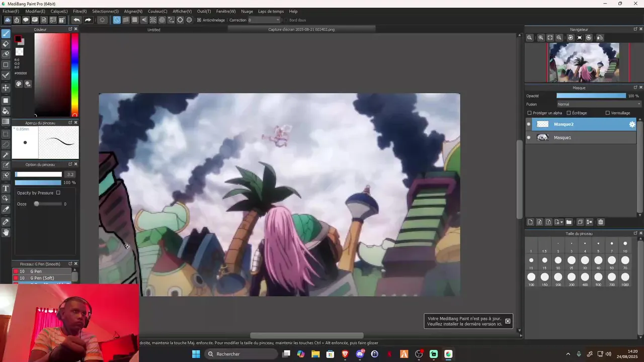Toggle Anticrénelage checkbox
Viewport: 644px width, 362px height.
[x=199, y=20]
